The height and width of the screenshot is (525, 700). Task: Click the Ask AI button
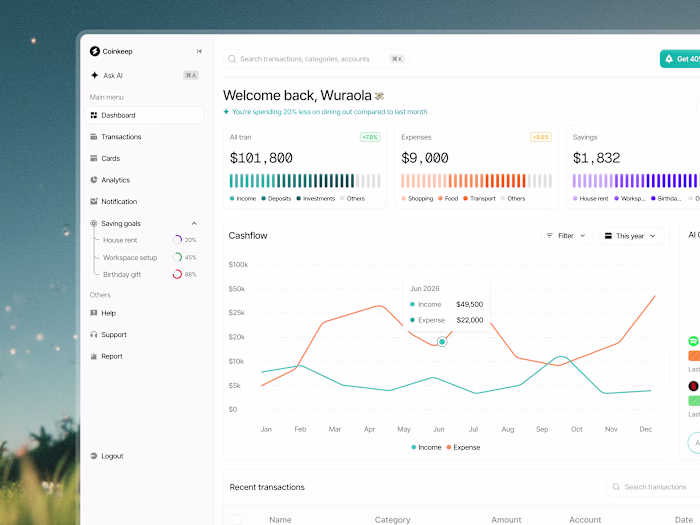pos(145,75)
